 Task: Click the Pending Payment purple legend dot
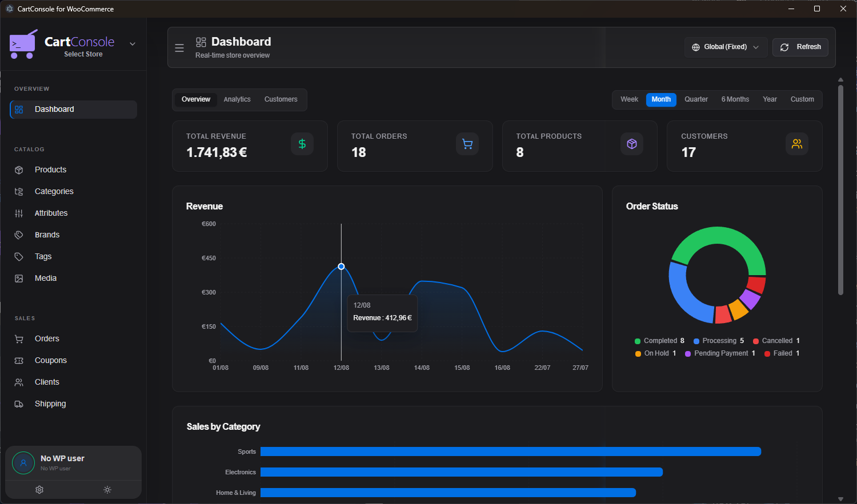click(x=688, y=354)
